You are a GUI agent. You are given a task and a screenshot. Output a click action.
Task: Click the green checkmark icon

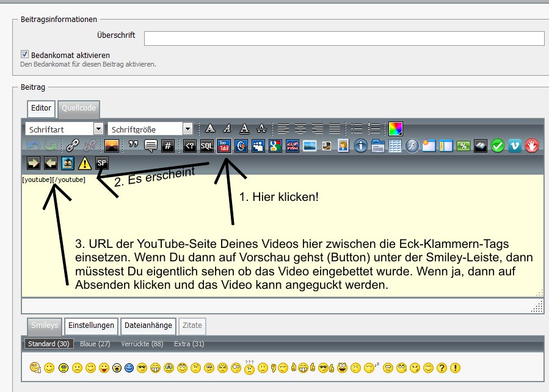coord(498,145)
